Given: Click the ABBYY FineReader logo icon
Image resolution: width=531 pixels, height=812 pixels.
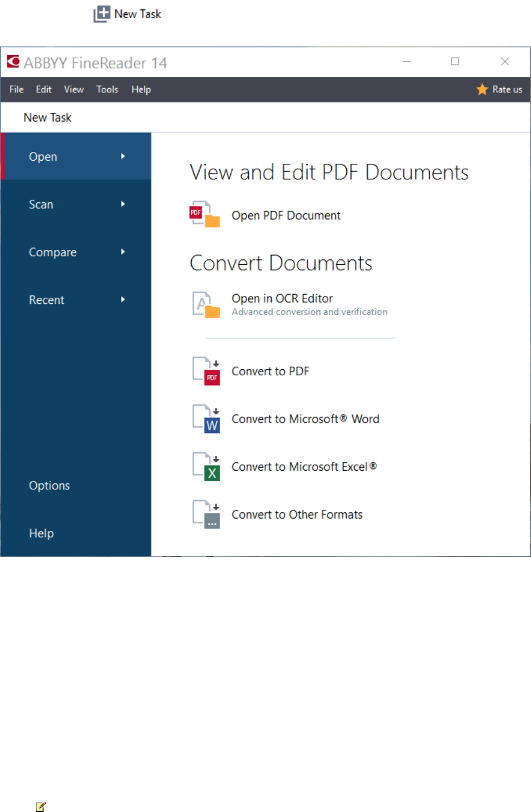Looking at the screenshot, I should 13,62.
